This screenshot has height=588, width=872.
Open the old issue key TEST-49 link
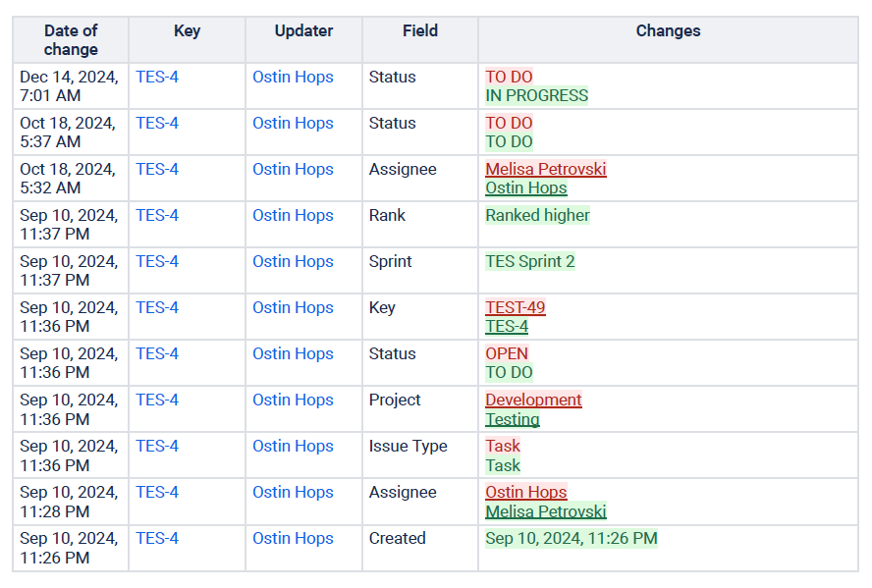[515, 307]
